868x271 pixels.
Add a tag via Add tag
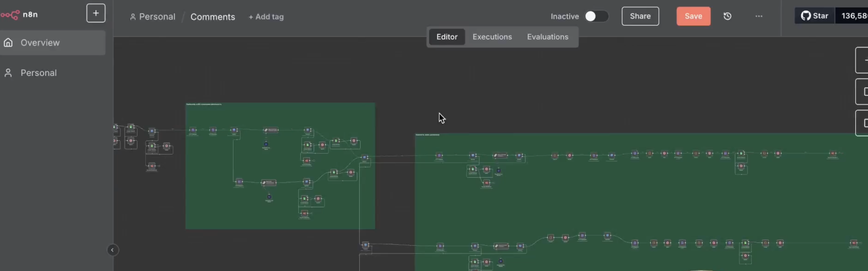pyautogui.click(x=266, y=17)
